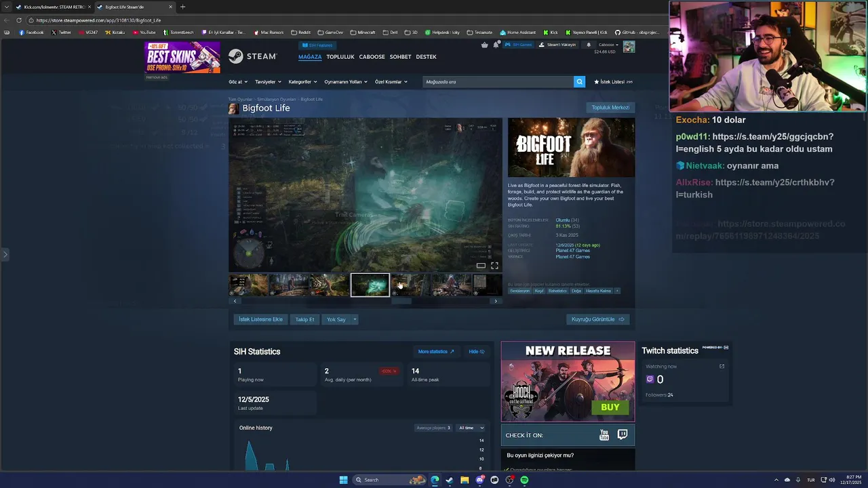Expand the Özel Kısımlar menu

point(391,81)
